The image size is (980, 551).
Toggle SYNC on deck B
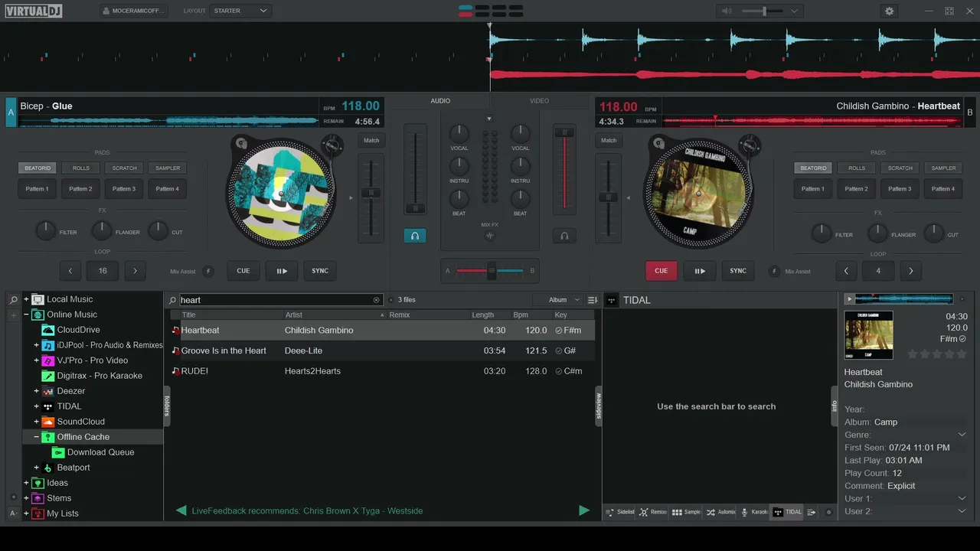pos(738,271)
